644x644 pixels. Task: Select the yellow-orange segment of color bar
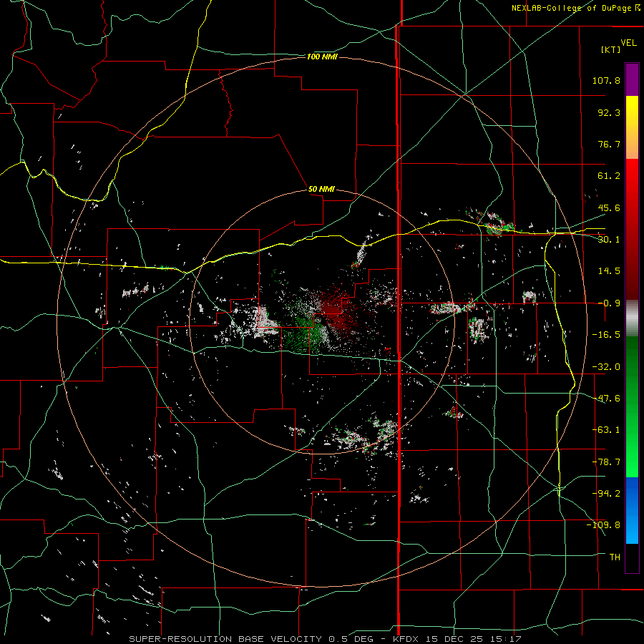[x=632, y=127]
